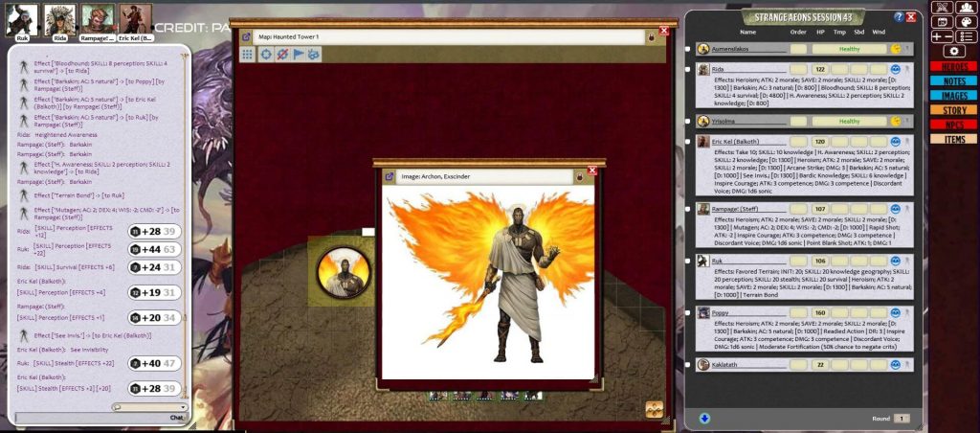Toggle active checkbox for Poppy
The width and height of the screenshot is (980, 433).
coord(688,313)
